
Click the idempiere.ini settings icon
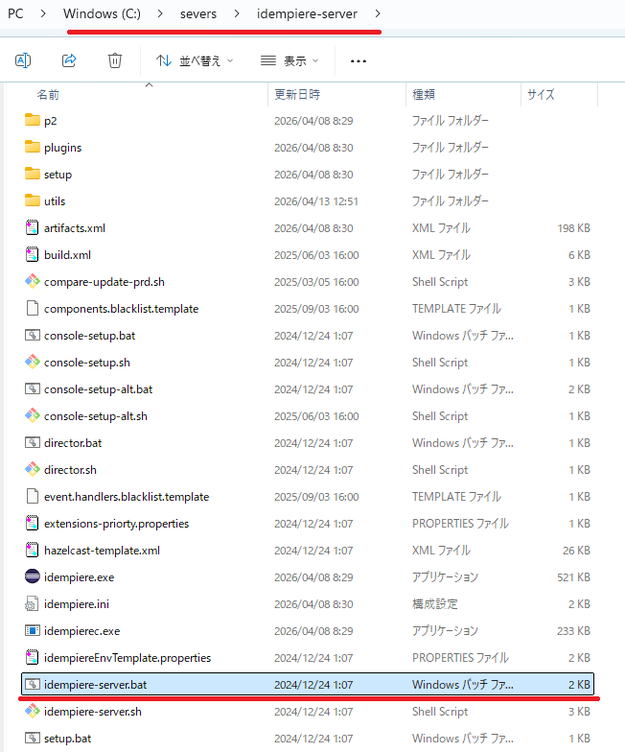pos(32,603)
